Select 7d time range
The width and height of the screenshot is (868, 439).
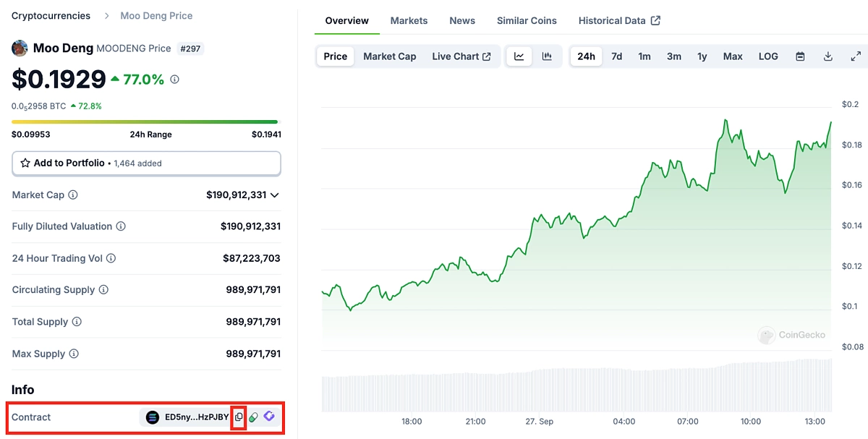tap(616, 56)
